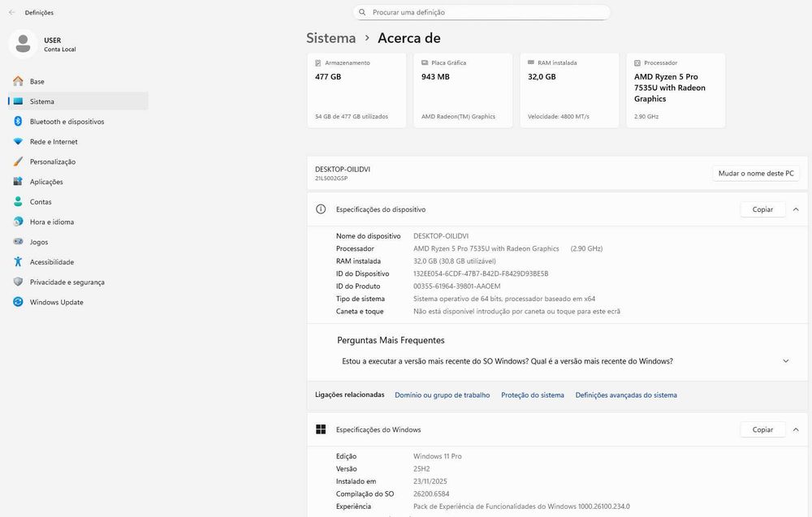Click the 32,0 GB RAM card value

(542, 76)
